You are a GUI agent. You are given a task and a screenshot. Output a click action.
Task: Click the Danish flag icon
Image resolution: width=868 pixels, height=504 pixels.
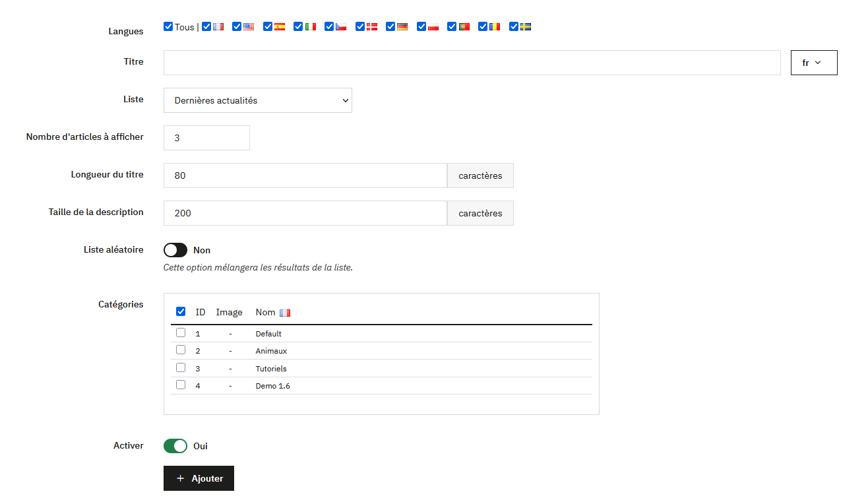[372, 27]
